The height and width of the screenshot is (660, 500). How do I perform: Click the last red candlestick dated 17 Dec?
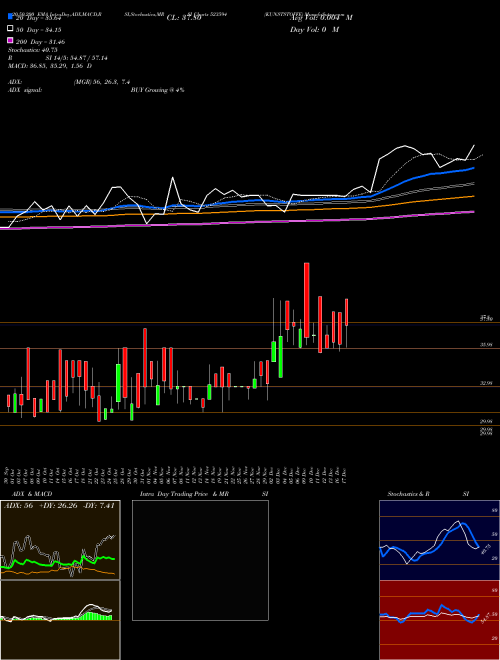click(346, 312)
